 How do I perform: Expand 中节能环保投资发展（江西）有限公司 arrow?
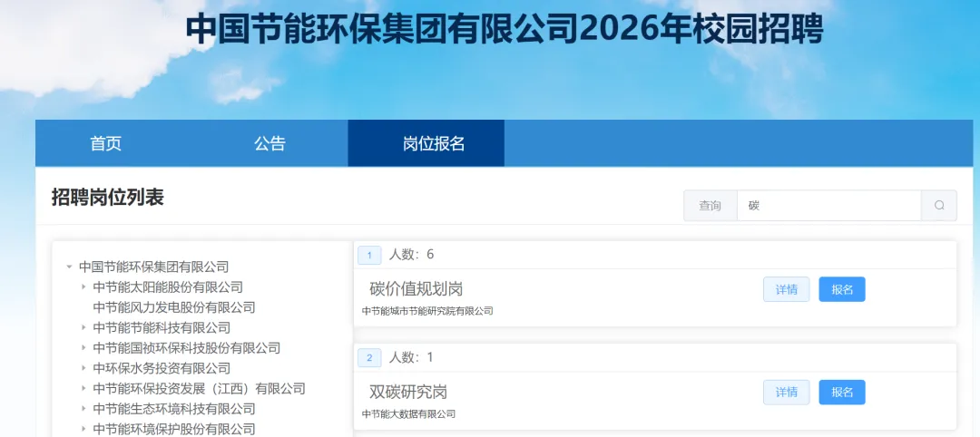[x=83, y=388]
